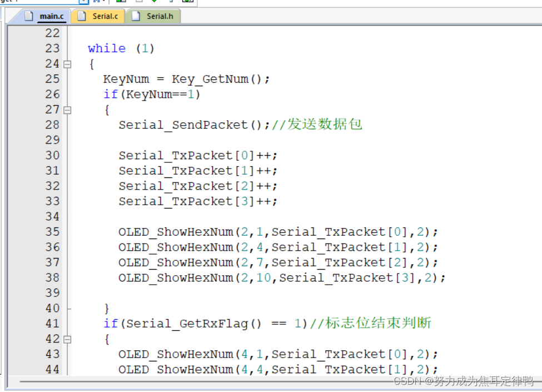Collapse the while block at line 24
The width and height of the screenshot is (542, 392).
click(x=67, y=64)
